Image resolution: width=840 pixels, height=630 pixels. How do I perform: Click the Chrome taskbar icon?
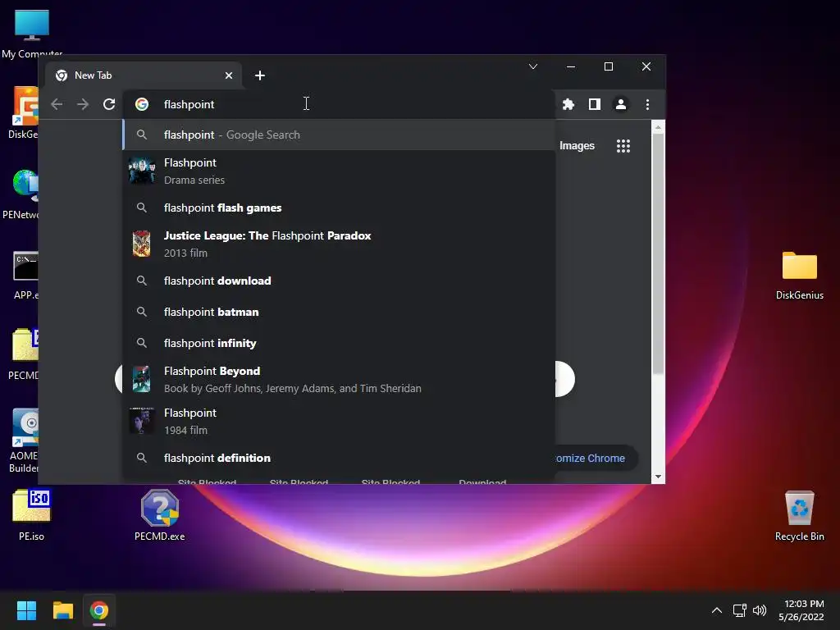point(99,610)
